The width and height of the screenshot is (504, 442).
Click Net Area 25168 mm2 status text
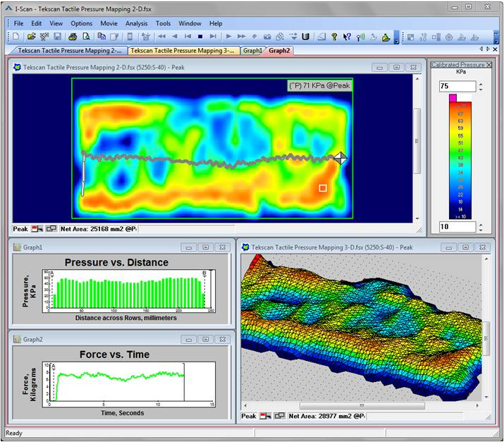tap(99, 229)
